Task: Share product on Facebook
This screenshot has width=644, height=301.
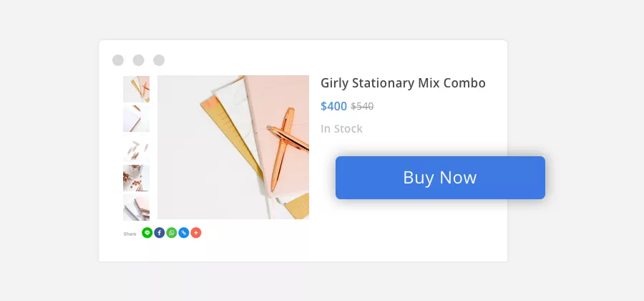Action: [160, 233]
